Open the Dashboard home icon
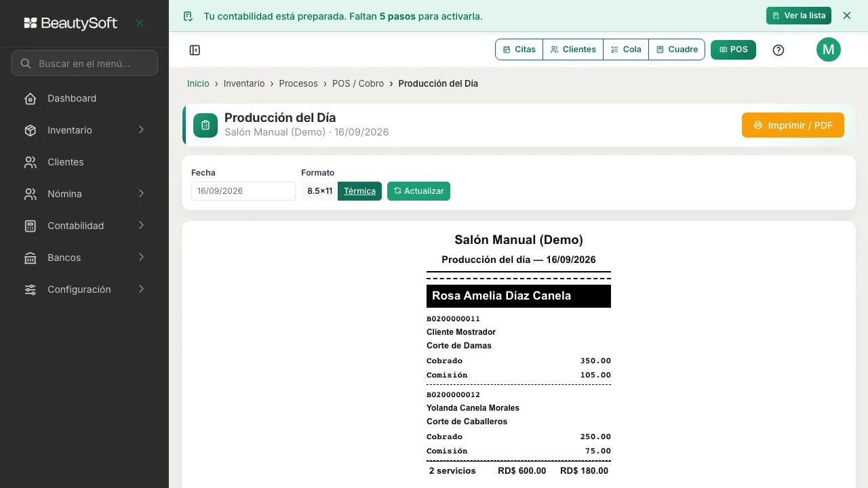868x488 pixels. click(31, 99)
